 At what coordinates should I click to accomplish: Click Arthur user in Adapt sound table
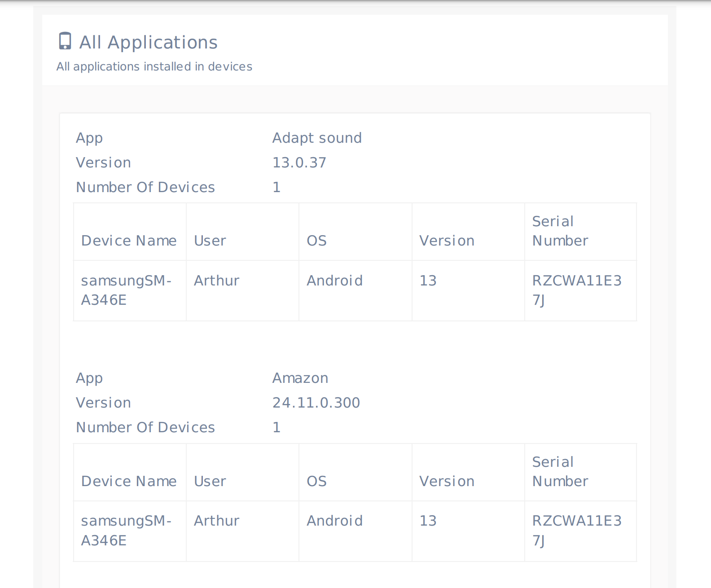click(216, 281)
